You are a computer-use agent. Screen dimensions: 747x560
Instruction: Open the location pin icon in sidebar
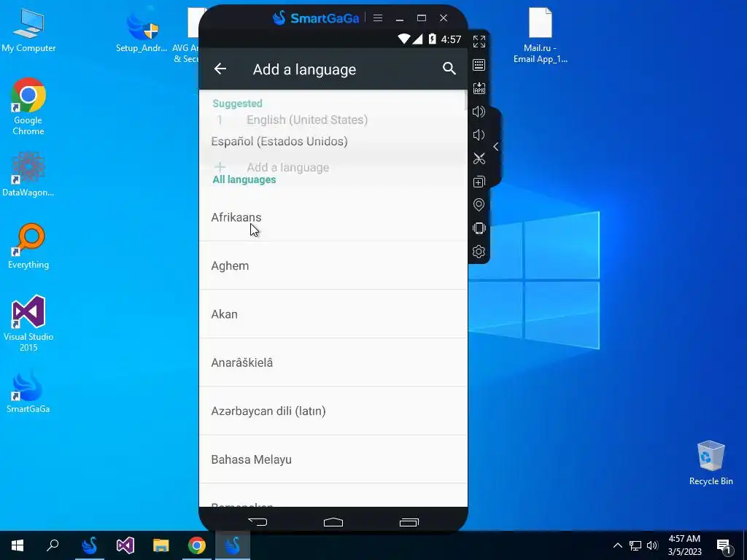[x=479, y=205]
